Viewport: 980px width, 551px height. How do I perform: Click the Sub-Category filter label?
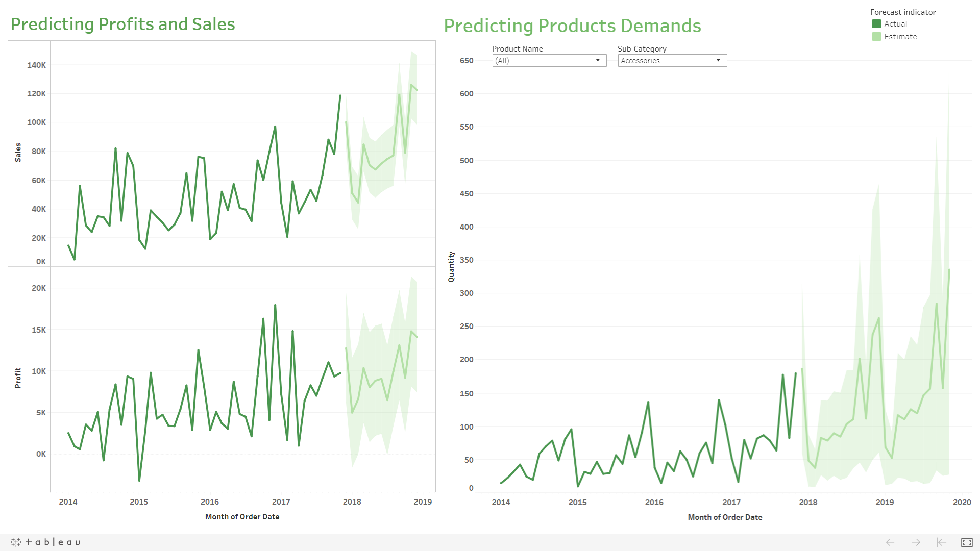pyautogui.click(x=642, y=49)
